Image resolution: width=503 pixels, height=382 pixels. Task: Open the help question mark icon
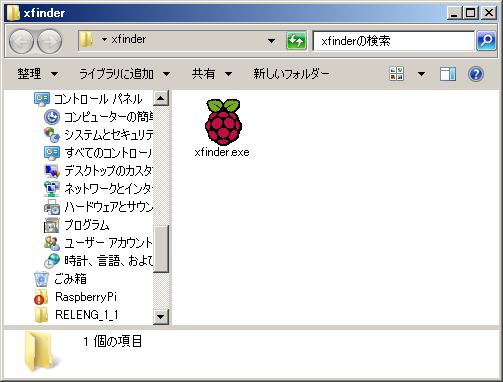(476, 74)
